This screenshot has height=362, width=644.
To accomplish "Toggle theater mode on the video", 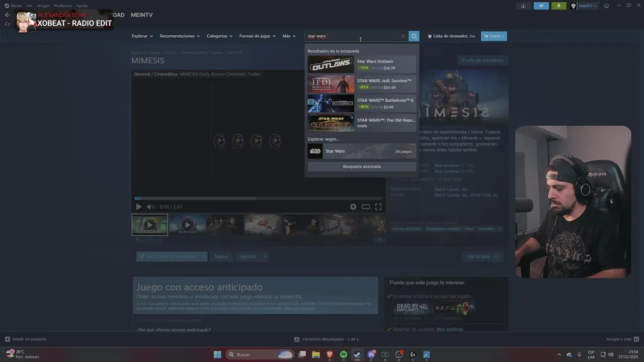I will point(366,207).
